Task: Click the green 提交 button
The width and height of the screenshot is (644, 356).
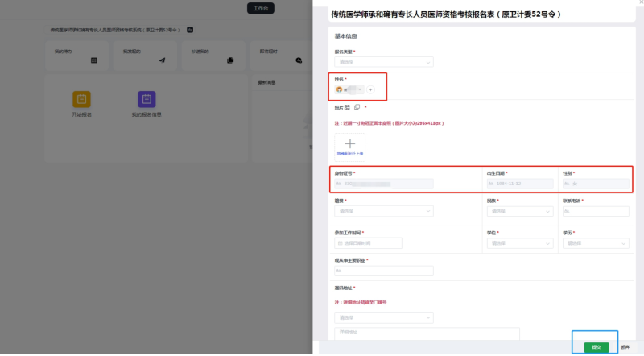Action: [x=596, y=346]
